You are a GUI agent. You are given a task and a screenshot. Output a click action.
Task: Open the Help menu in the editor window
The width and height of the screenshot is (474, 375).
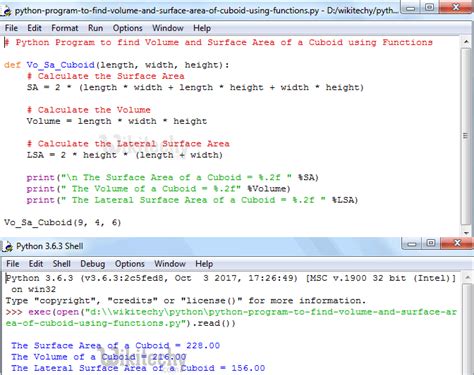click(x=202, y=28)
